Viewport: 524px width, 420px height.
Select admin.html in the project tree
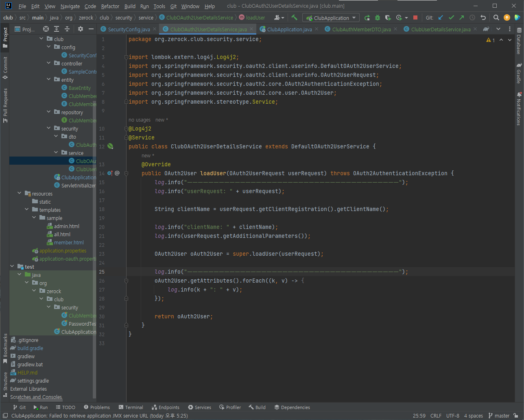click(63, 226)
